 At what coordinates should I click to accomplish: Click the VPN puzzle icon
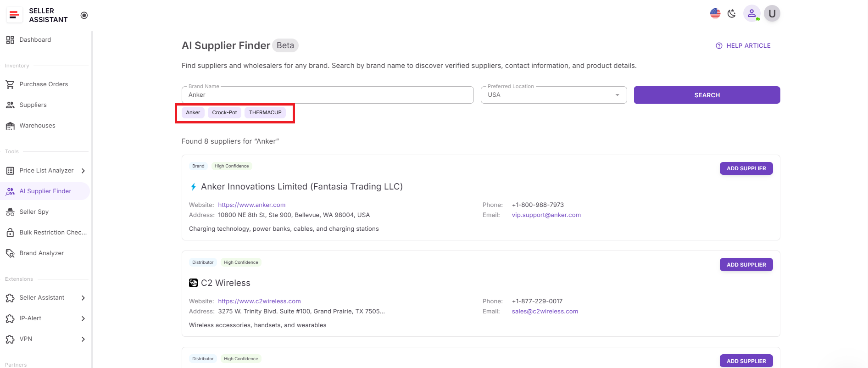[10, 339]
